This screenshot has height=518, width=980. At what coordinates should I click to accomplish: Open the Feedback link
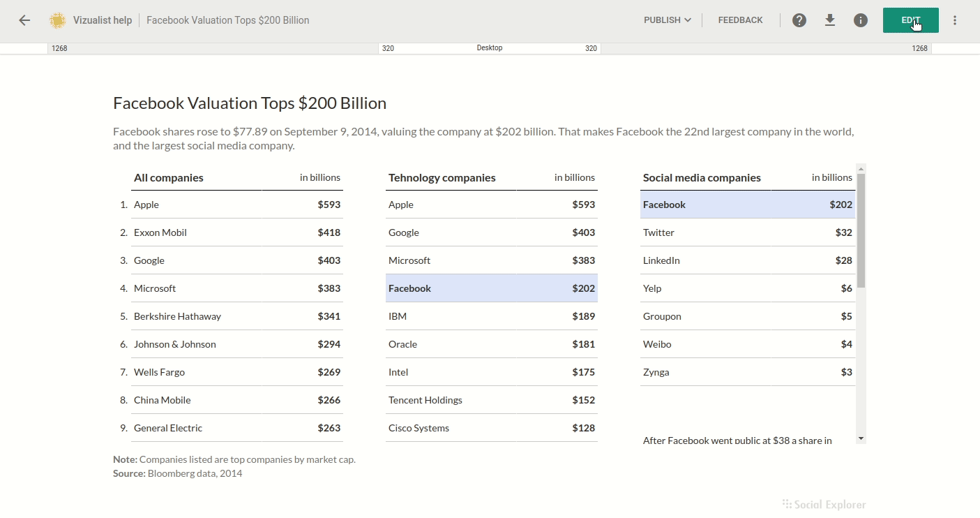click(740, 20)
